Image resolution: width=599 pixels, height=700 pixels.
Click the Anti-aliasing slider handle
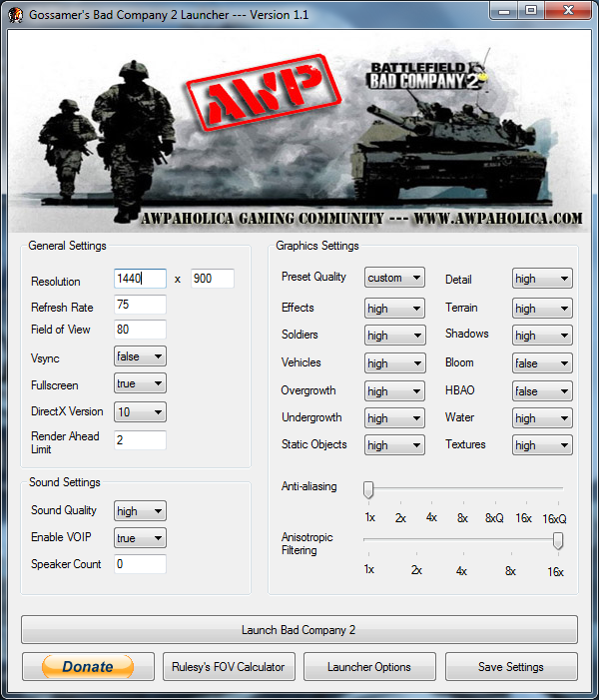click(368, 489)
